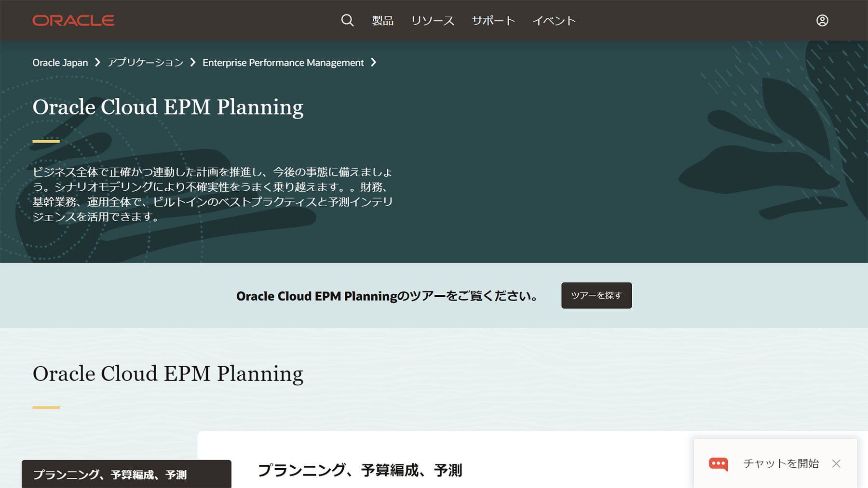Click the chevron after Enterprise Performance Management

(x=374, y=63)
